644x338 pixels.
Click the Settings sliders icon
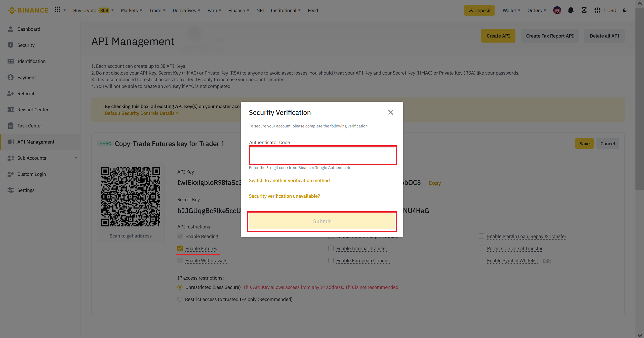(x=11, y=190)
